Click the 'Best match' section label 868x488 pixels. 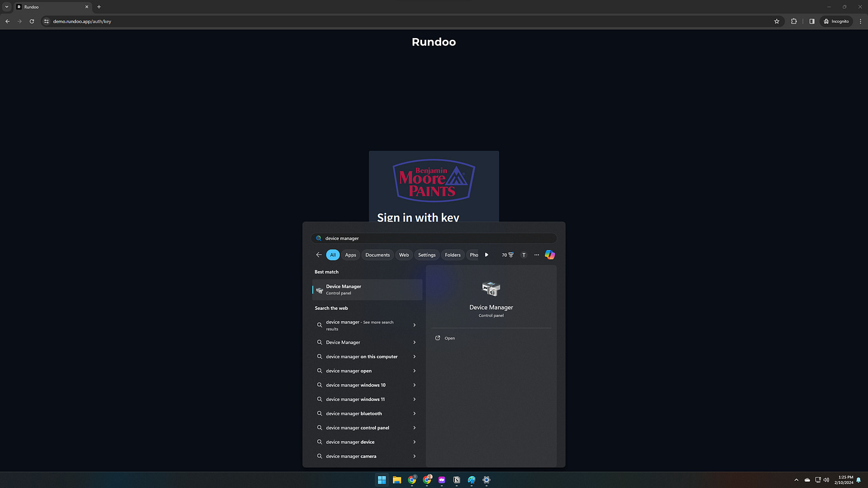[327, 272]
